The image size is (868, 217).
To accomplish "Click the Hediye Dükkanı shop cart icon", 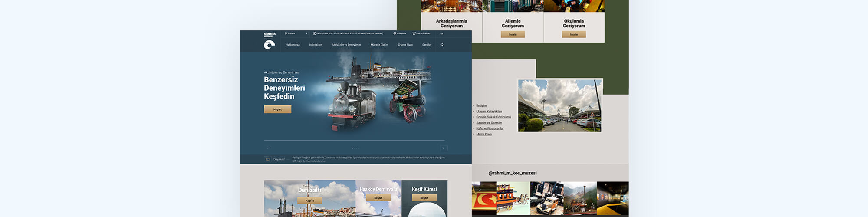I will click(414, 33).
